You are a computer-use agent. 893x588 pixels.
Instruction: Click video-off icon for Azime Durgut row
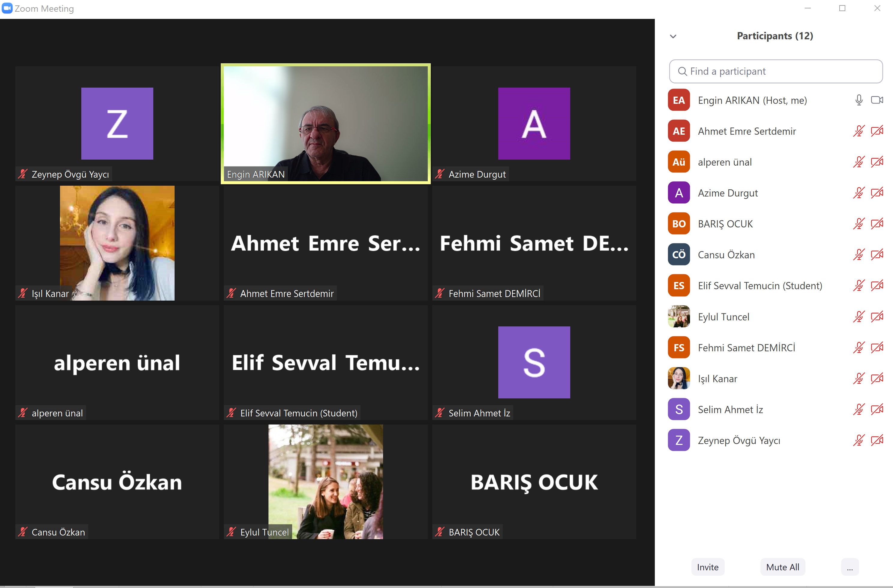point(877,193)
